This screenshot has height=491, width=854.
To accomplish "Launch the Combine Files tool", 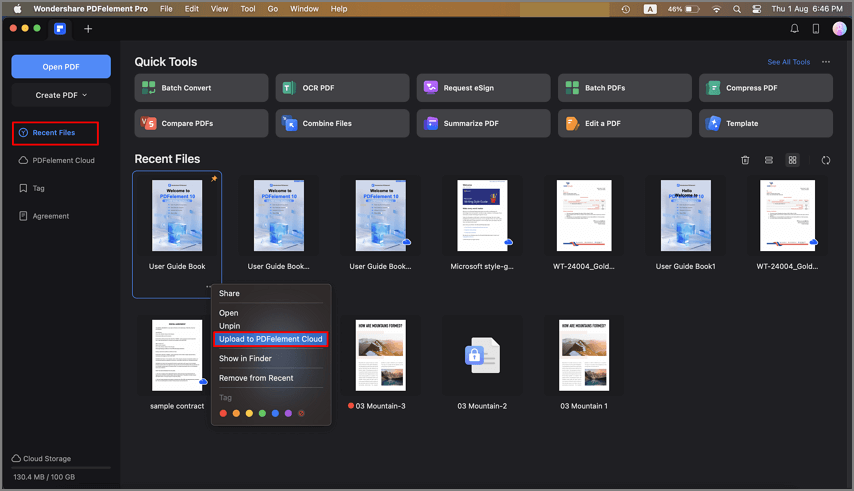I will tap(342, 124).
